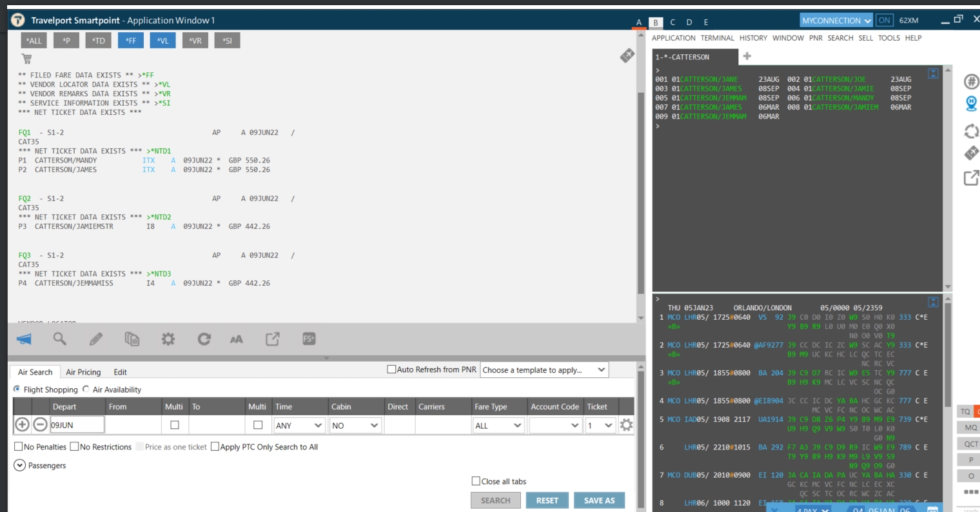Viewport: 980px width, 512px height.
Task: Click the AA font size icon
Action: tap(237, 339)
